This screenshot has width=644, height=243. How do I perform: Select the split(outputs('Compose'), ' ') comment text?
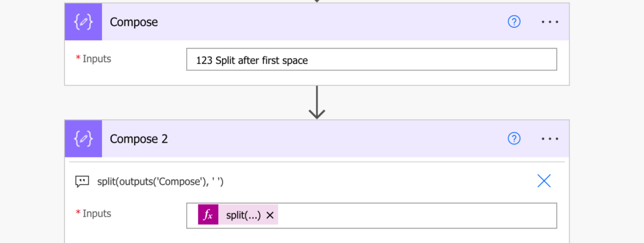[x=160, y=181]
